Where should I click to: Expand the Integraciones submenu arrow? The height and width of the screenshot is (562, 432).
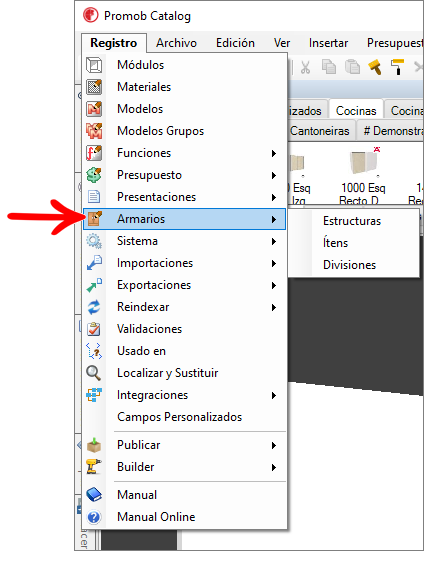274,395
